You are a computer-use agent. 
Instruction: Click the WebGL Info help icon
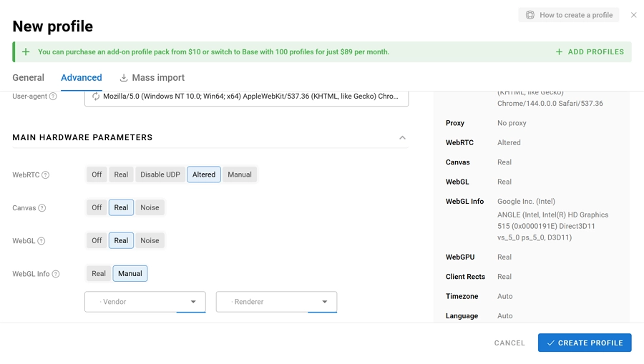[56, 274]
